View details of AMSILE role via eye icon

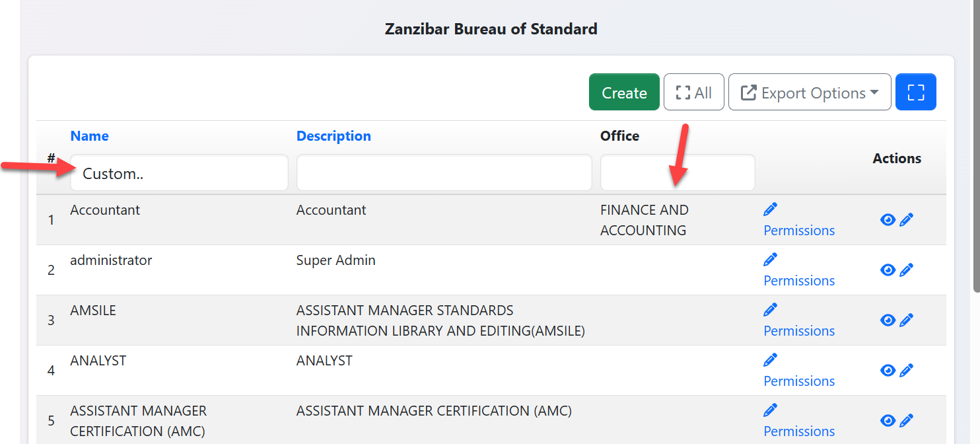pos(888,320)
